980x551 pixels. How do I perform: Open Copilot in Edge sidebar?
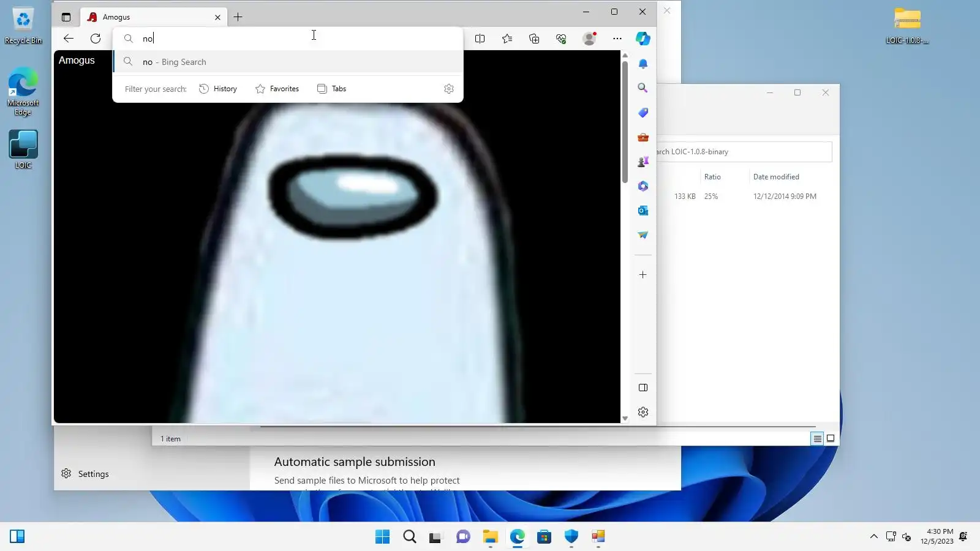[x=643, y=39]
